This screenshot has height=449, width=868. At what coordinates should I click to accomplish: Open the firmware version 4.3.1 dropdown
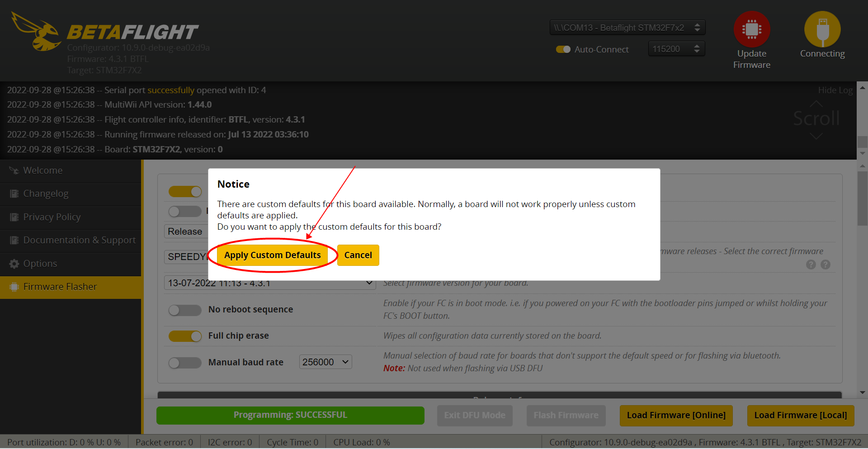pos(269,283)
